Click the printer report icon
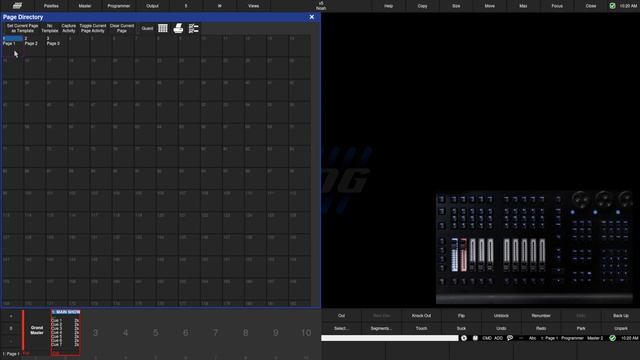 [178, 28]
